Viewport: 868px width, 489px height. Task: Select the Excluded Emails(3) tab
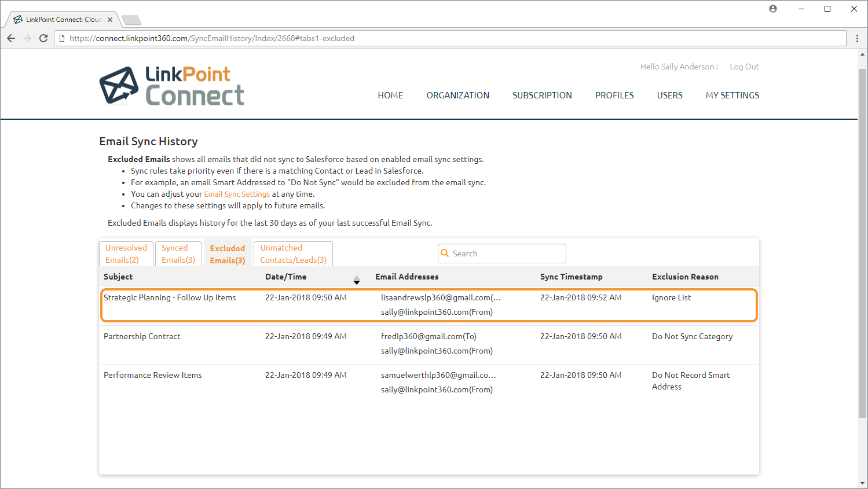pos(228,254)
